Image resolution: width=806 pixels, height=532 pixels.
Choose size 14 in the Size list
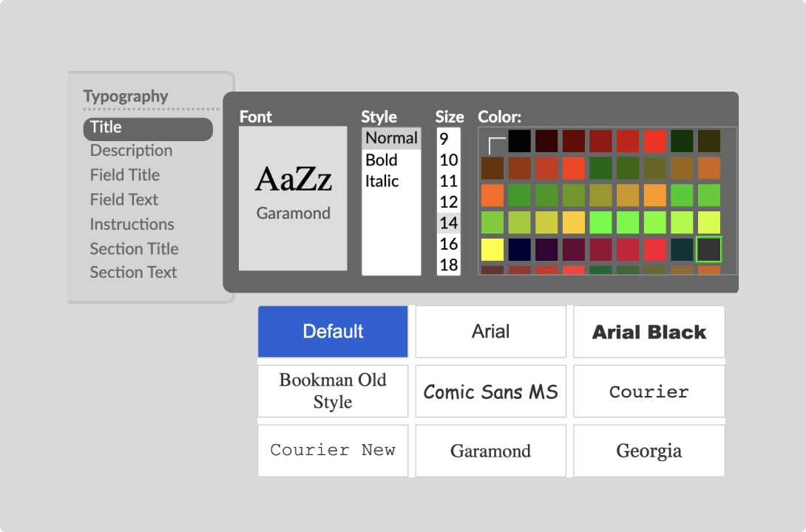448,223
